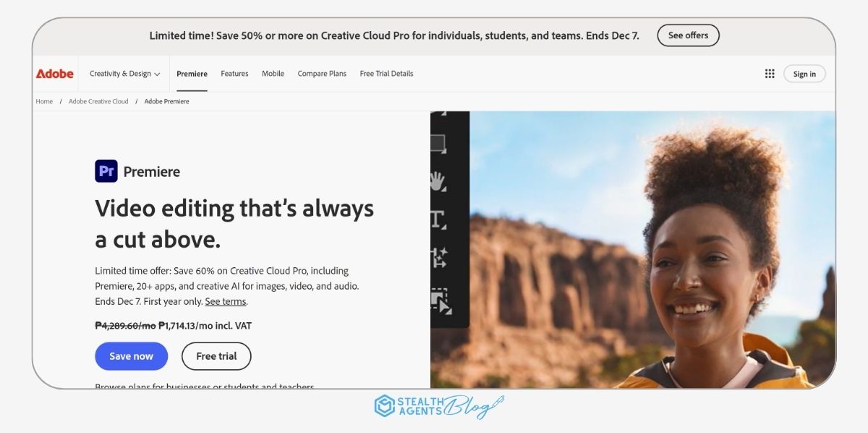Click the Sign in button
The width and height of the screenshot is (868, 433).
804,74
